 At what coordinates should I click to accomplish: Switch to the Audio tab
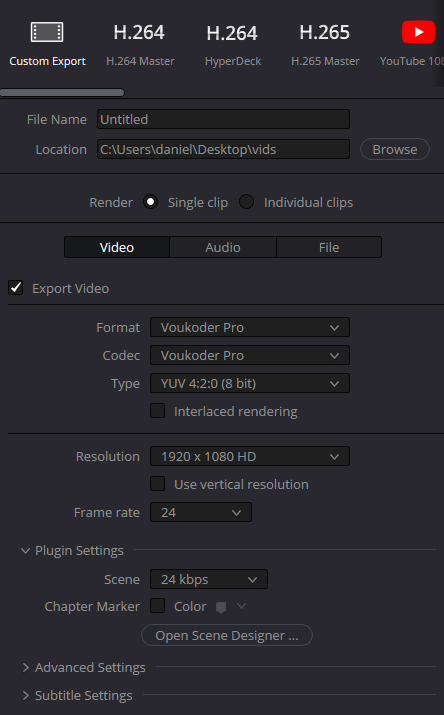(x=223, y=247)
